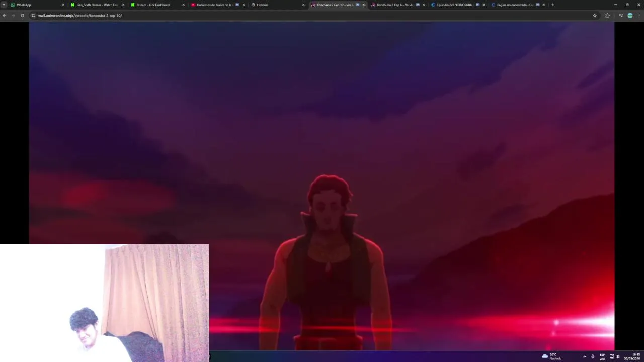Close the Hablemos del trailer tab
Image resolution: width=644 pixels, height=362 pixels.
pos(244,5)
